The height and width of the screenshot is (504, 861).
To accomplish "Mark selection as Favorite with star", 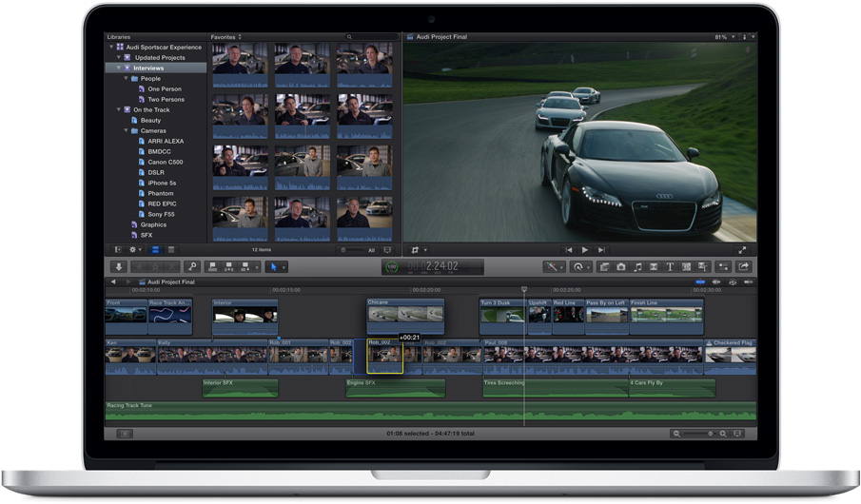I will [x=140, y=267].
